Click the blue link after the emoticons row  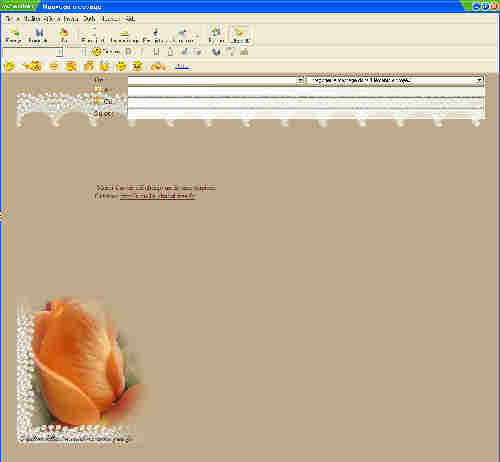[183, 67]
